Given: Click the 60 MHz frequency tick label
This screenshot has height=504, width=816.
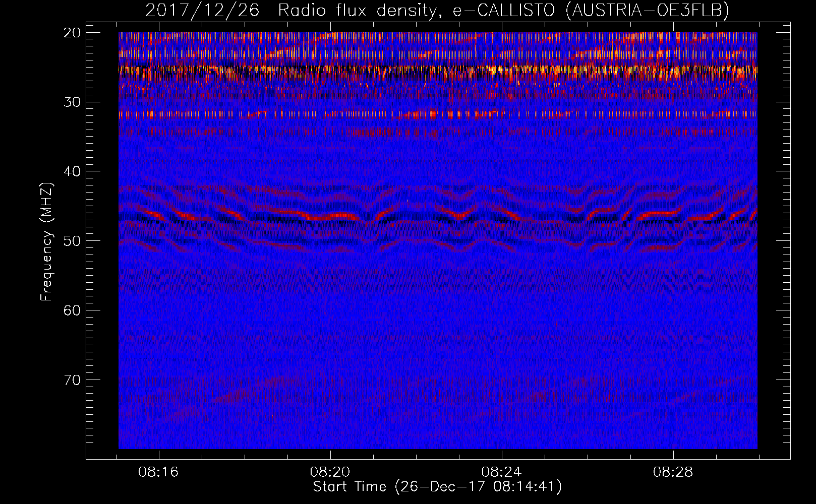Looking at the screenshot, I should click(73, 310).
